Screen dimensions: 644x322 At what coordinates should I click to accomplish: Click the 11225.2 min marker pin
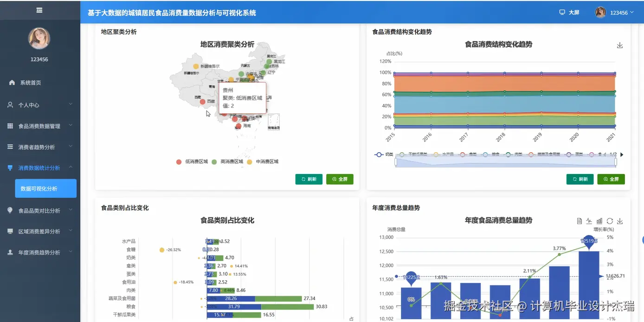411,278
